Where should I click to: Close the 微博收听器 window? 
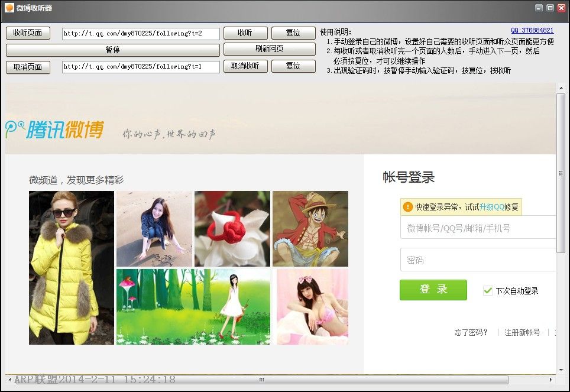[562, 8]
